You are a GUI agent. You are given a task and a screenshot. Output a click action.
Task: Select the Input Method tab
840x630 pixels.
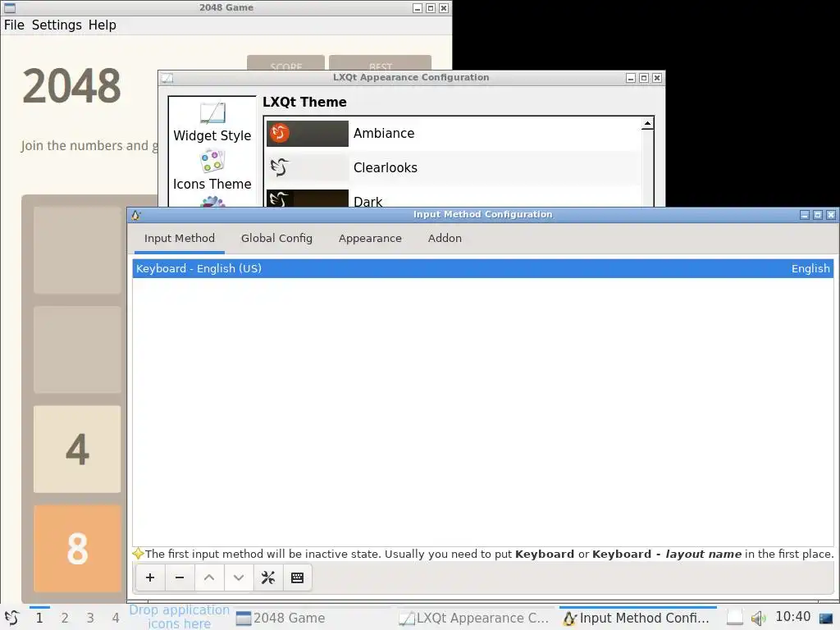tap(180, 239)
